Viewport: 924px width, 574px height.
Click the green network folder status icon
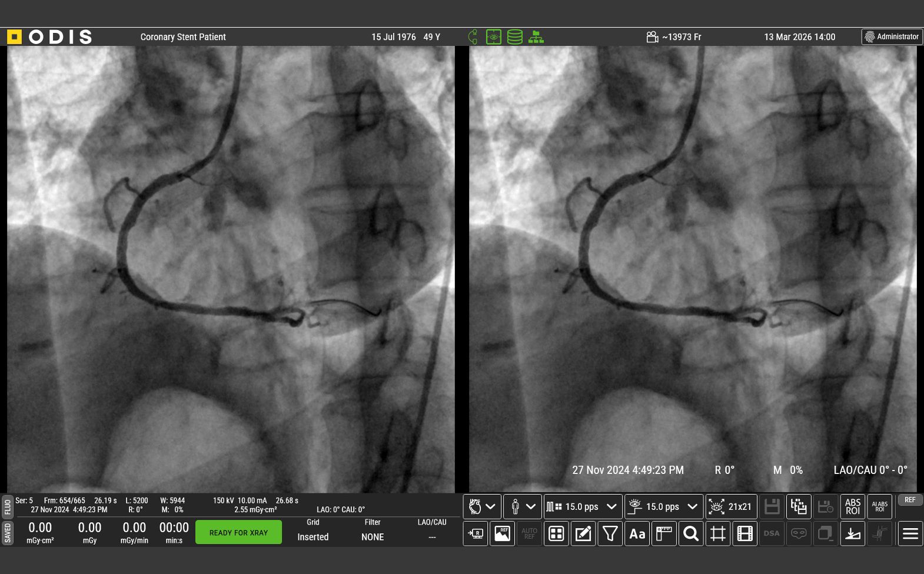point(536,37)
